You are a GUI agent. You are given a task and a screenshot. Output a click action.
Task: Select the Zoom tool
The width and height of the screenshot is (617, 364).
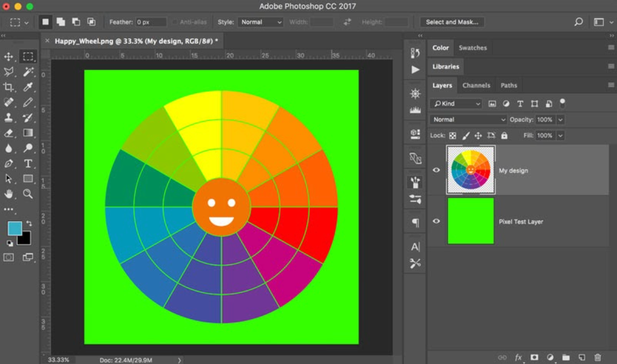(x=28, y=194)
